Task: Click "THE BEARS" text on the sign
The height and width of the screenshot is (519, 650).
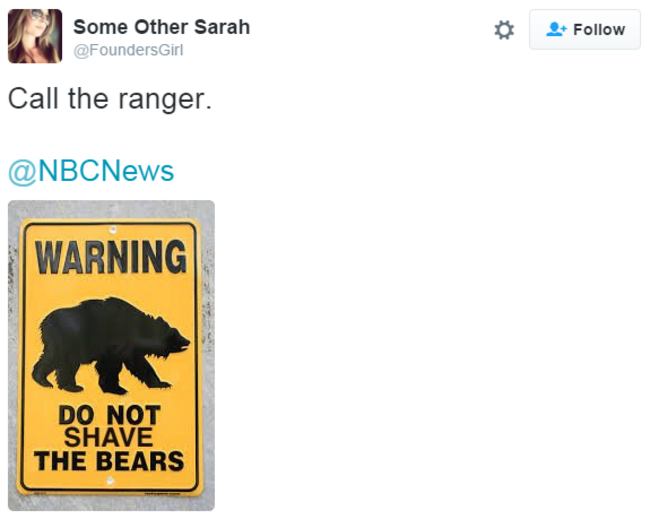Action: [x=109, y=461]
